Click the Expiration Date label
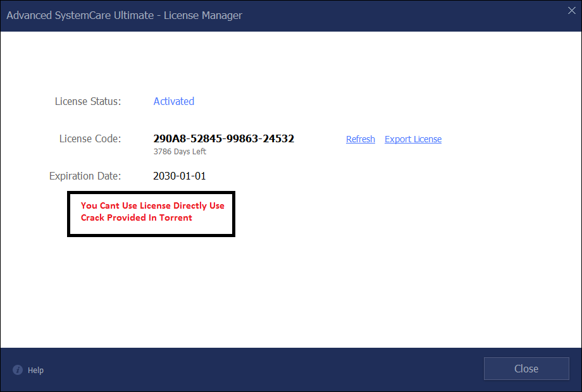 click(85, 176)
